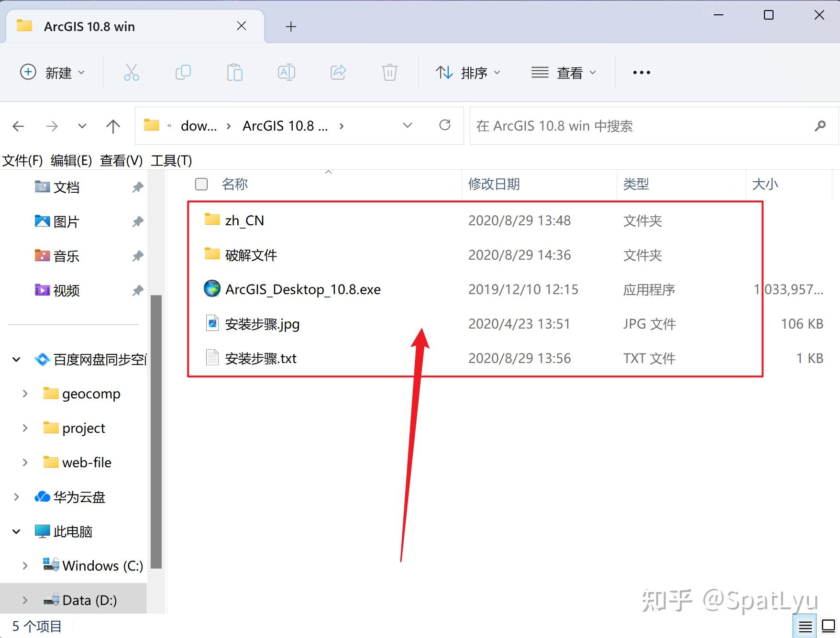Expand the geocomp folder node

pyautogui.click(x=25, y=394)
